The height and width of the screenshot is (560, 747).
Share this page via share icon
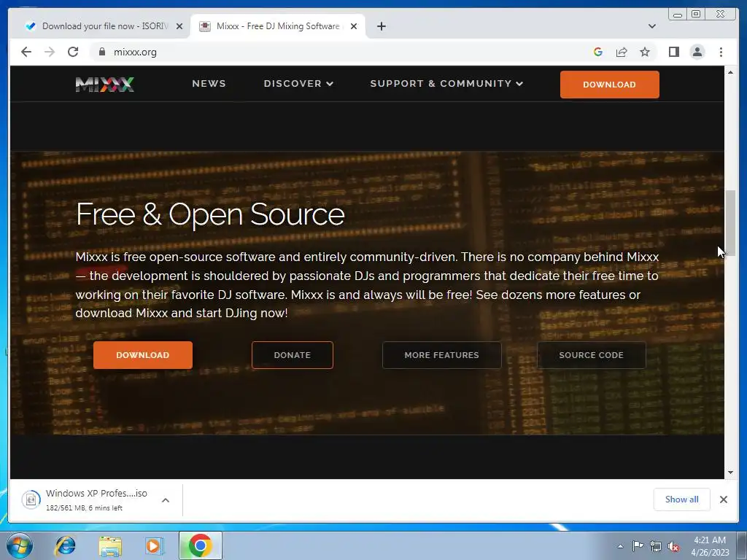point(622,52)
